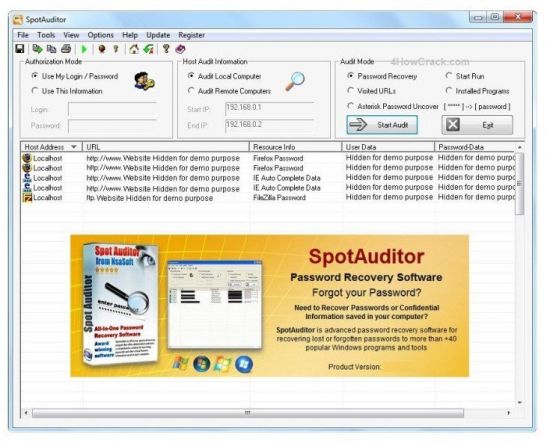
Task: Click the Copy documents toolbar icon
Action: [51, 49]
